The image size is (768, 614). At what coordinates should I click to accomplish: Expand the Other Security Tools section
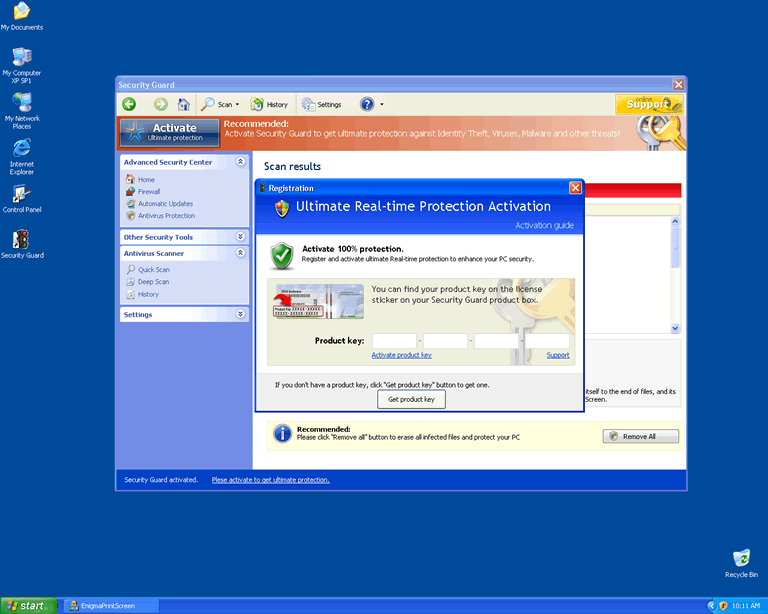pos(240,237)
